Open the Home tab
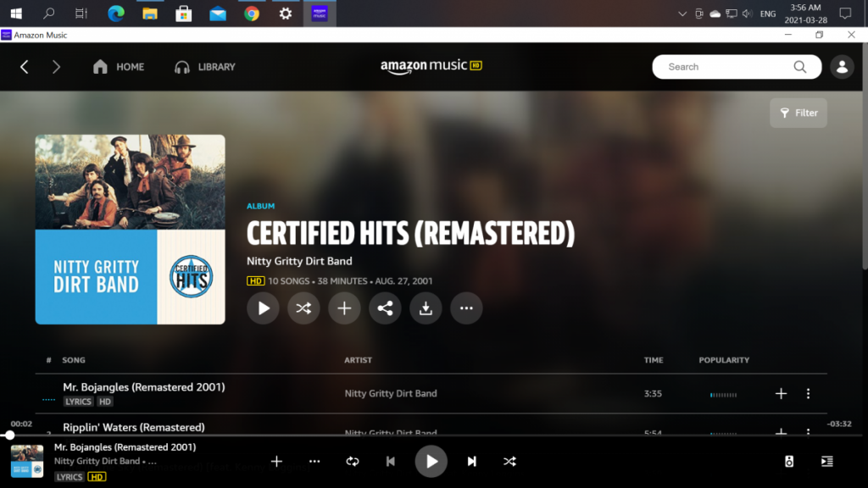 point(119,67)
